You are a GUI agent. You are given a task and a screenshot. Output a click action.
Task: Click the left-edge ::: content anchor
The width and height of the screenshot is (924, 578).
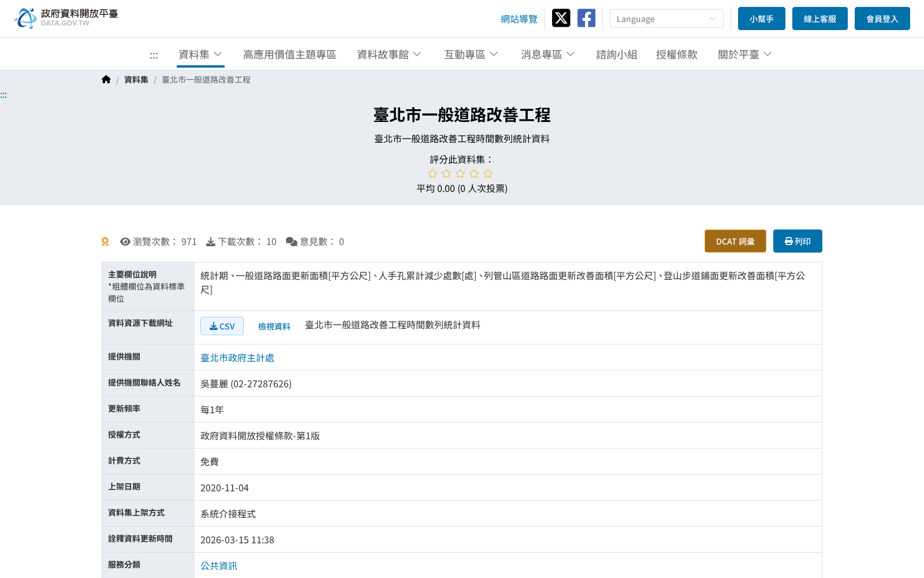[x=3, y=95]
